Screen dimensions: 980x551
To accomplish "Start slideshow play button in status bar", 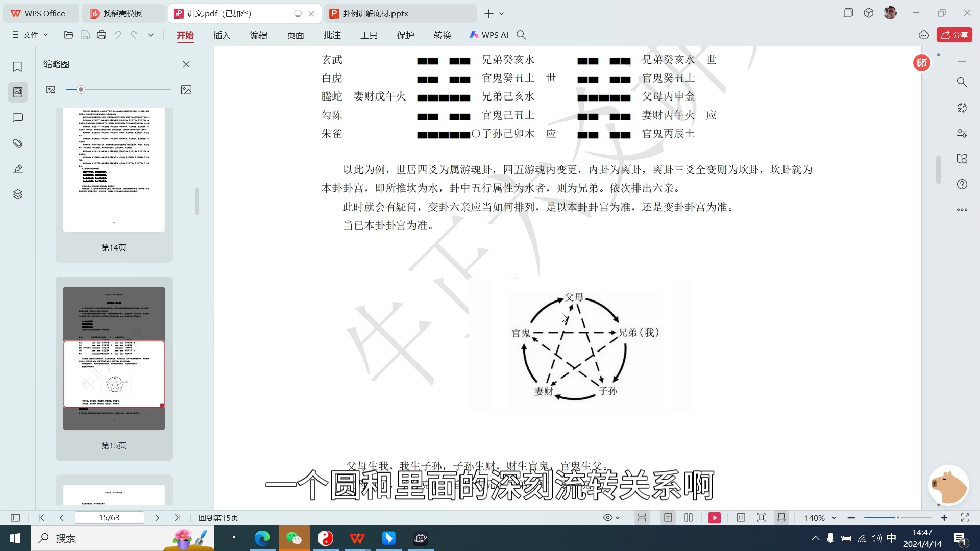I will pyautogui.click(x=715, y=518).
